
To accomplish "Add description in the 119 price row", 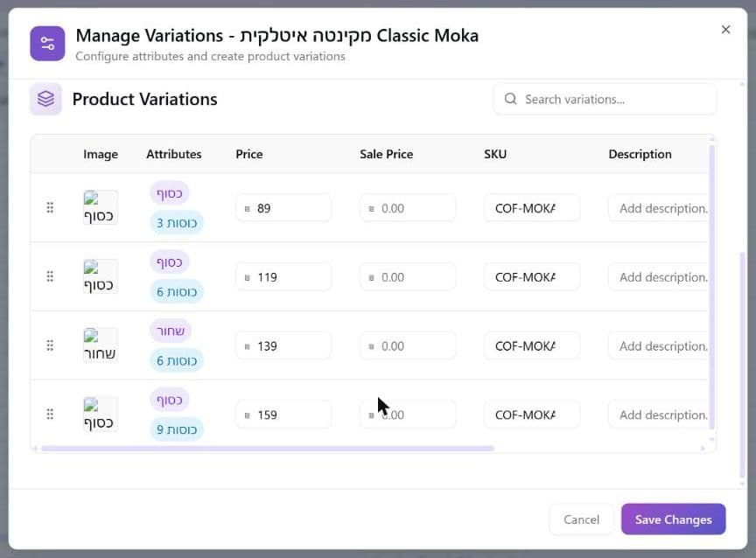I will (x=658, y=277).
